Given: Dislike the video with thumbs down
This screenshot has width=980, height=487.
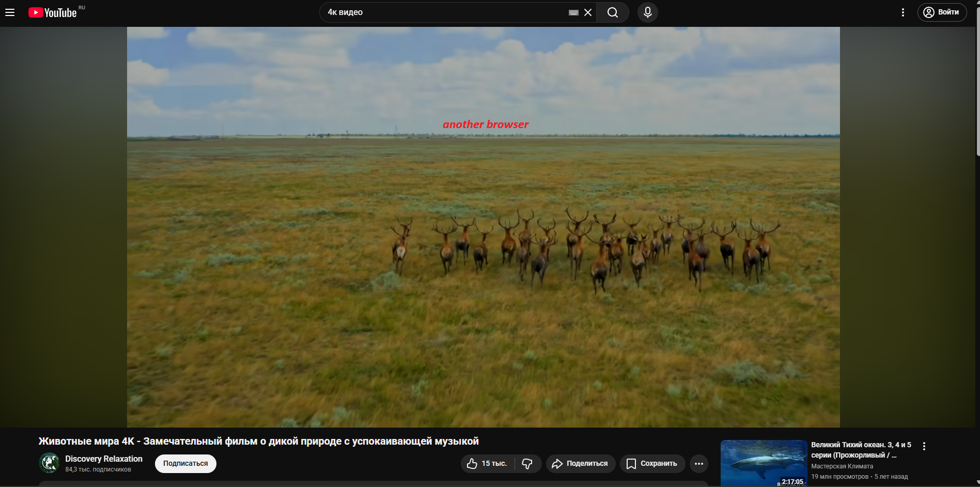Looking at the screenshot, I should [527, 464].
